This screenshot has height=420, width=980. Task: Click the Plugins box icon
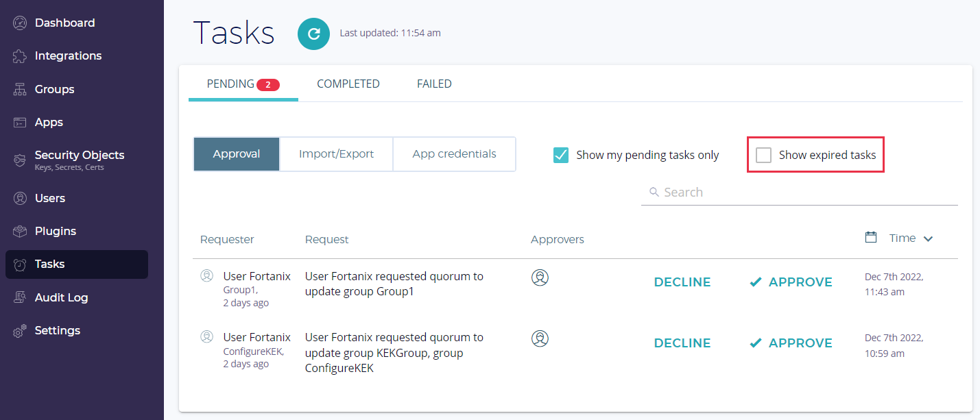(21, 232)
